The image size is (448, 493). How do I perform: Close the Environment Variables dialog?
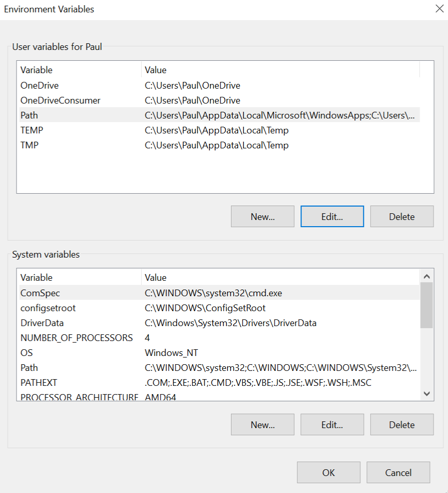[440, 8]
